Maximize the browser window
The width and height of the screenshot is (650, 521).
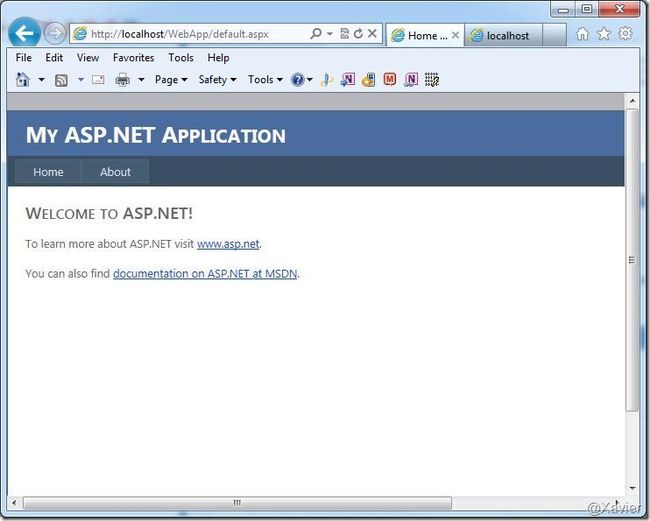click(x=587, y=9)
